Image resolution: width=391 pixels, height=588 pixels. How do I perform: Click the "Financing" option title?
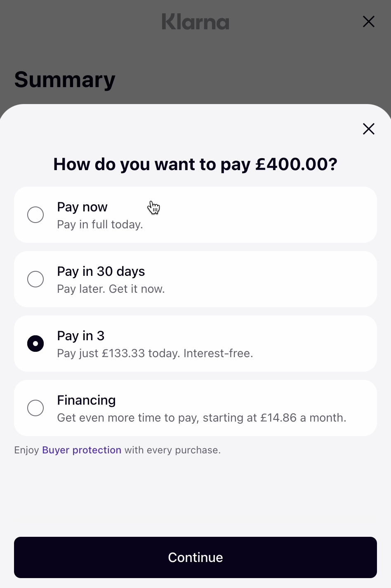coord(86,400)
